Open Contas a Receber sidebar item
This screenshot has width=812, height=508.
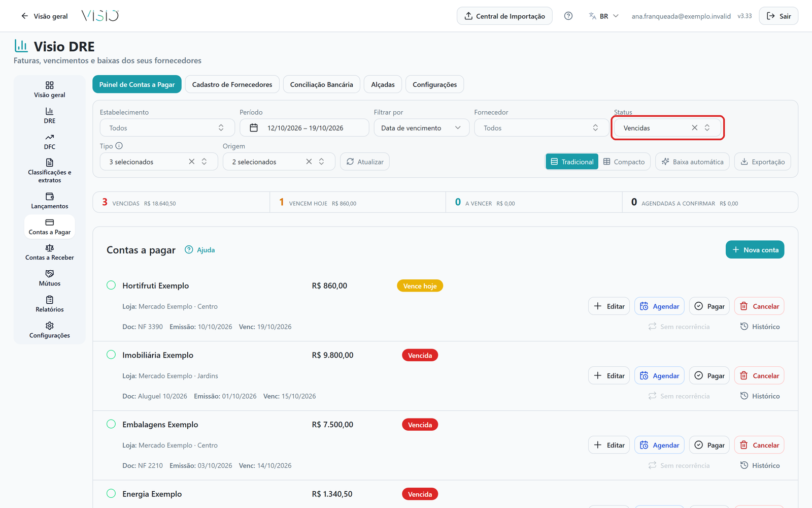click(x=49, y=252)
